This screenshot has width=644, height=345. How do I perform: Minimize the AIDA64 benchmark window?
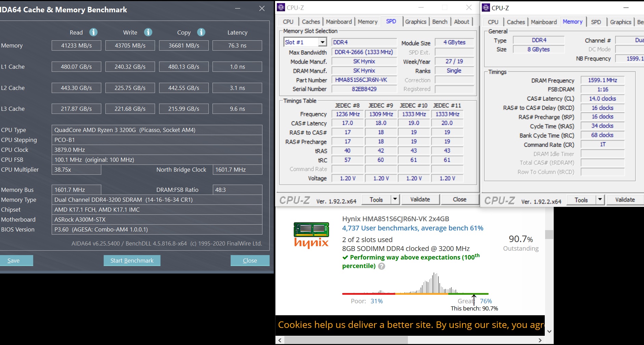click(x=238, y=9)
